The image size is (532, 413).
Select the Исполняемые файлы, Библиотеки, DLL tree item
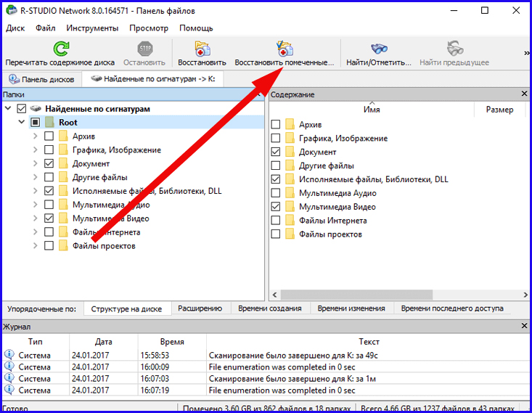pyautogui.click(x=147, y=191)
